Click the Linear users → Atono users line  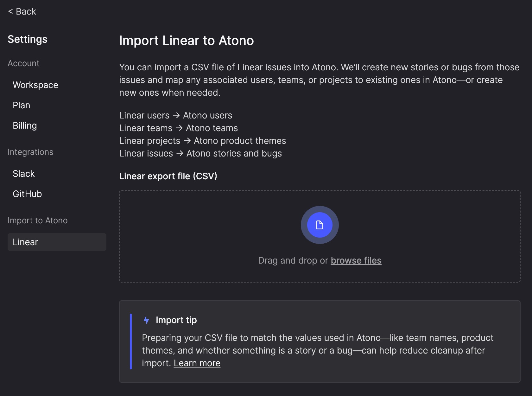coord(176,115)
